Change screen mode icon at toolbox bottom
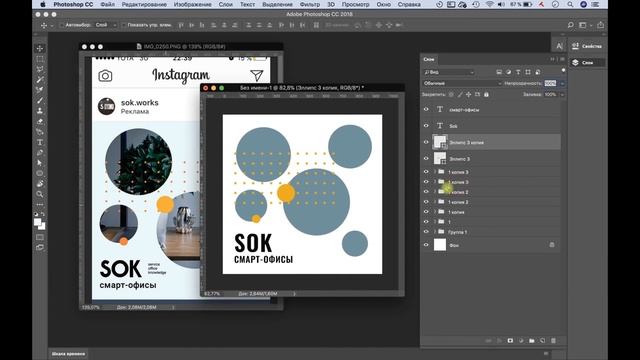Screen dimensions: 640x360 (x=40, y=247)
